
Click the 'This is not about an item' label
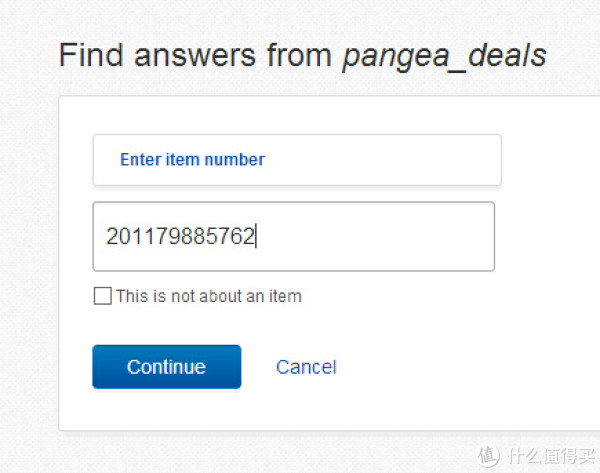(209, 296)
